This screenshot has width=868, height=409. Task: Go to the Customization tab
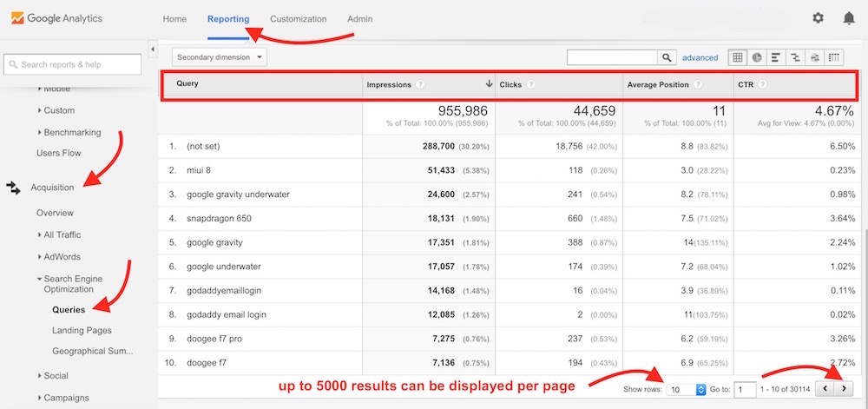[x=298, y=19]
